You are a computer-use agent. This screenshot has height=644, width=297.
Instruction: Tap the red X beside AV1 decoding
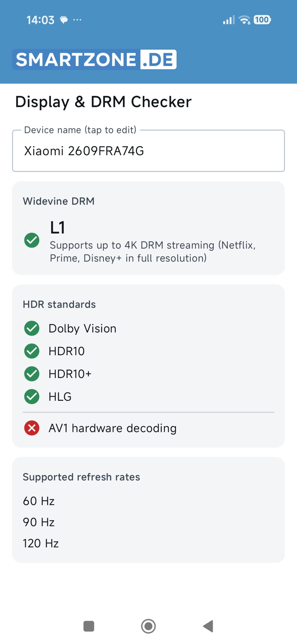32,428
